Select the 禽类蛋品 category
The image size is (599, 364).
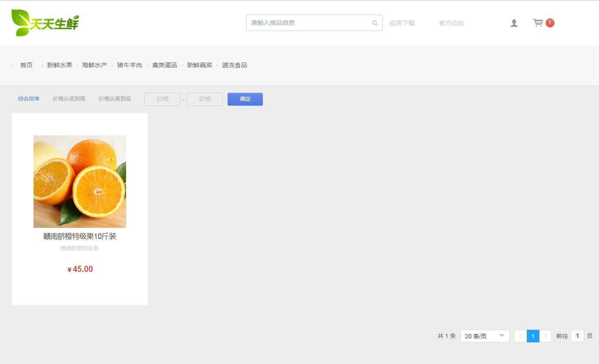(165, 65)
